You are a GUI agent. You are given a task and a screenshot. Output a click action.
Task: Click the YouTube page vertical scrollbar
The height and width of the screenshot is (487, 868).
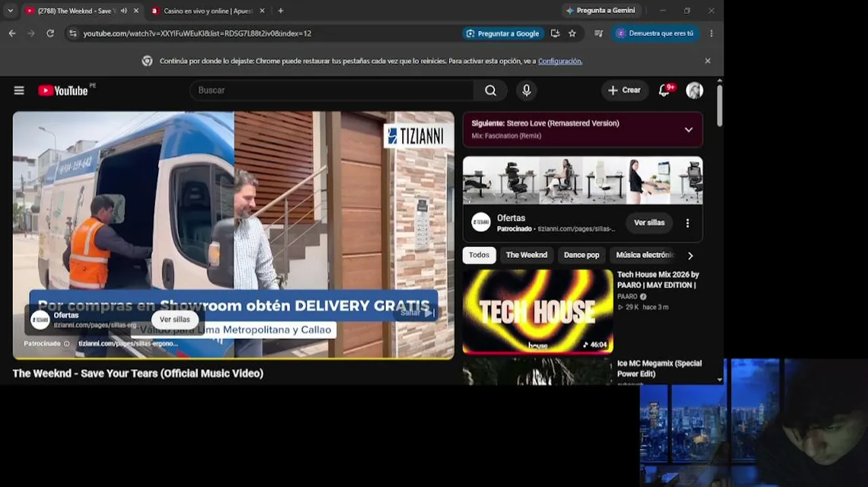point(719,106)
